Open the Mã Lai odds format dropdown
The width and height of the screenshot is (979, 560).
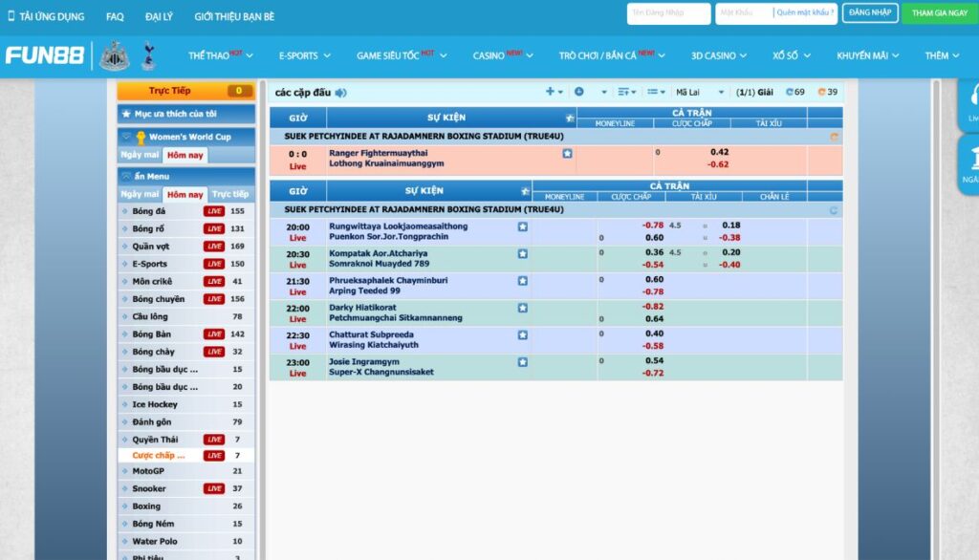(x=699, y=92)
